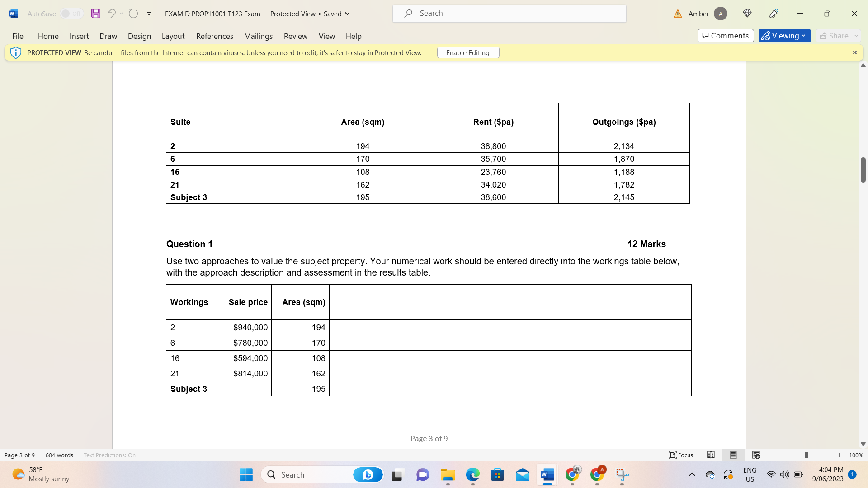
Task: Click the Undo arrow icon
Action: pyautogui.click(x=111, y=14)
